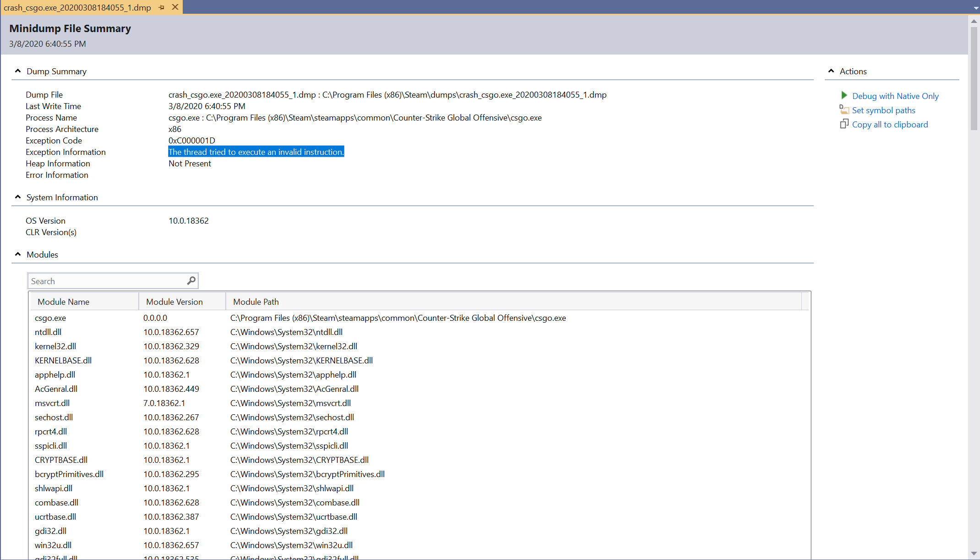Click the Dump File path value
980x560 pixels.
point(387,94)
